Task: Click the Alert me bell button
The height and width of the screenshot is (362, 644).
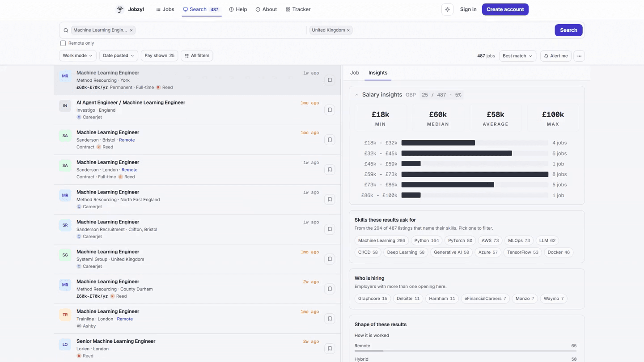Action: (556, 56)
